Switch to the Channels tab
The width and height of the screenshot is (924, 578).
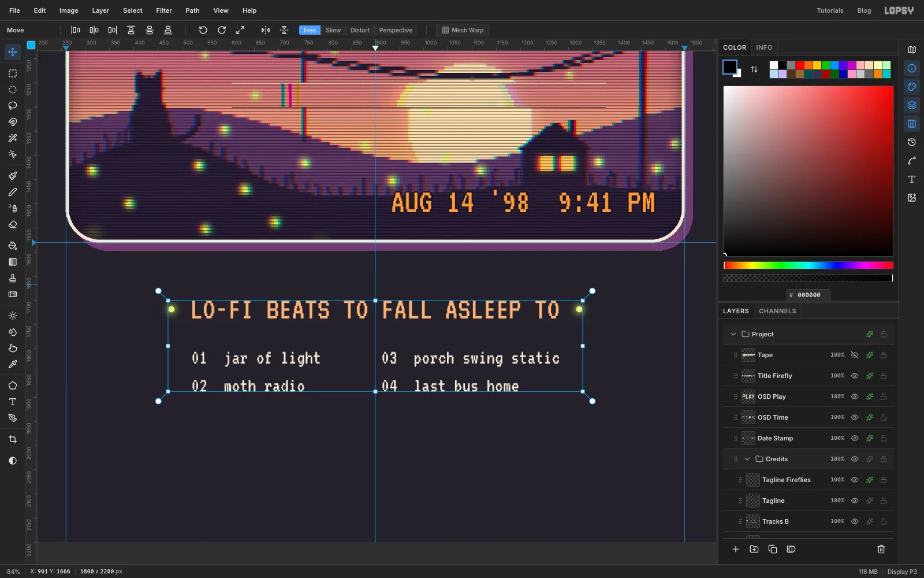[777, 311]
